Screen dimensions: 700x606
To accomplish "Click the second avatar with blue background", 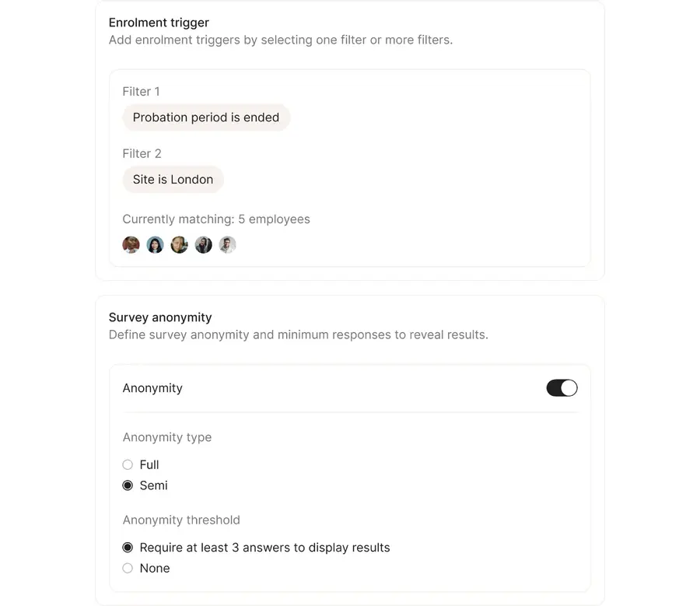I will tap(155, 245).
